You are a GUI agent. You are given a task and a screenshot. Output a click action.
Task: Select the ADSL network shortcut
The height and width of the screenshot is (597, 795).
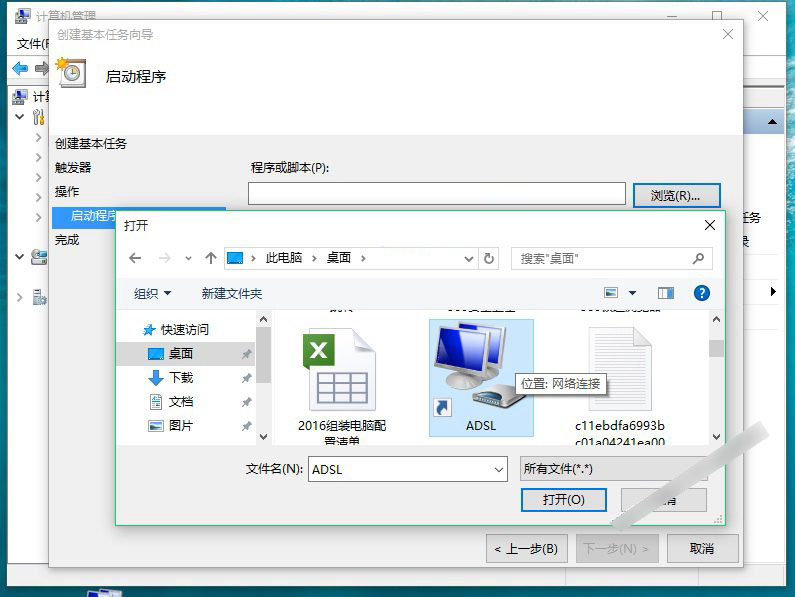pos(481,377)
